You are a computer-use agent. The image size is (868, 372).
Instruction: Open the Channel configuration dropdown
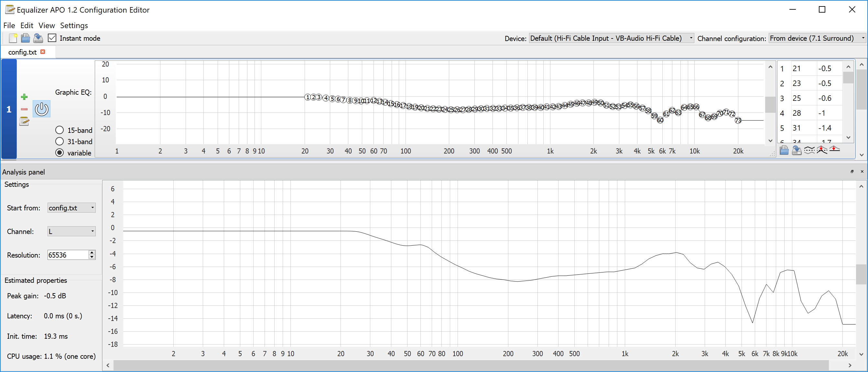817,38
